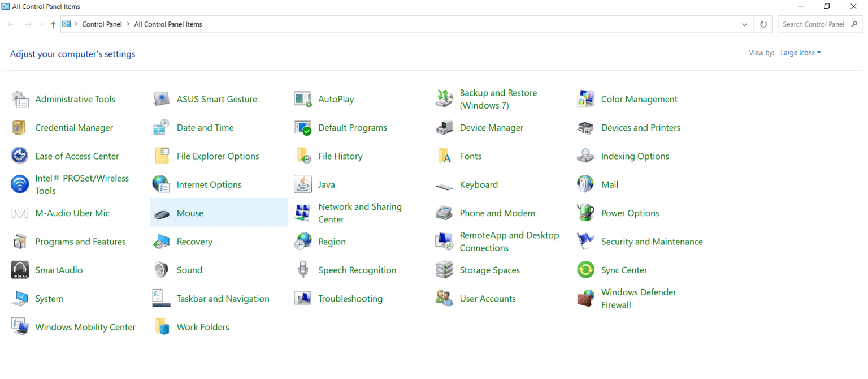Screen dimensions: 868x379
Task: Open Speech Recognition settings
Action: click(x=356, y=270)
